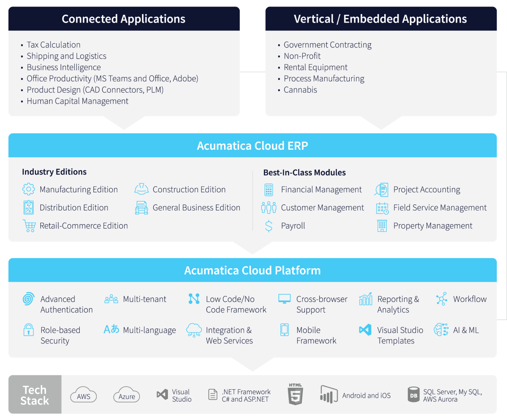Click the Non-Profit list item
Screen dimensions: 507x420
click(302, 56)
